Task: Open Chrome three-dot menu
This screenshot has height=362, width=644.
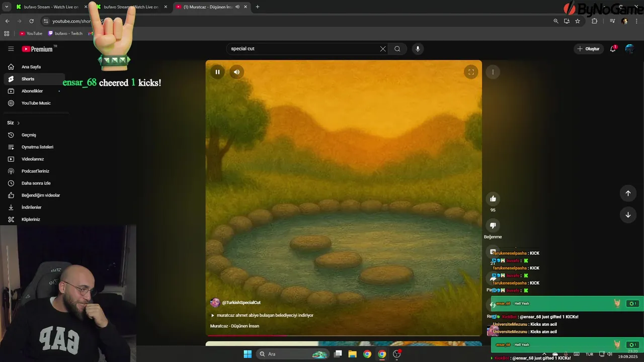Action: point(637,21)
